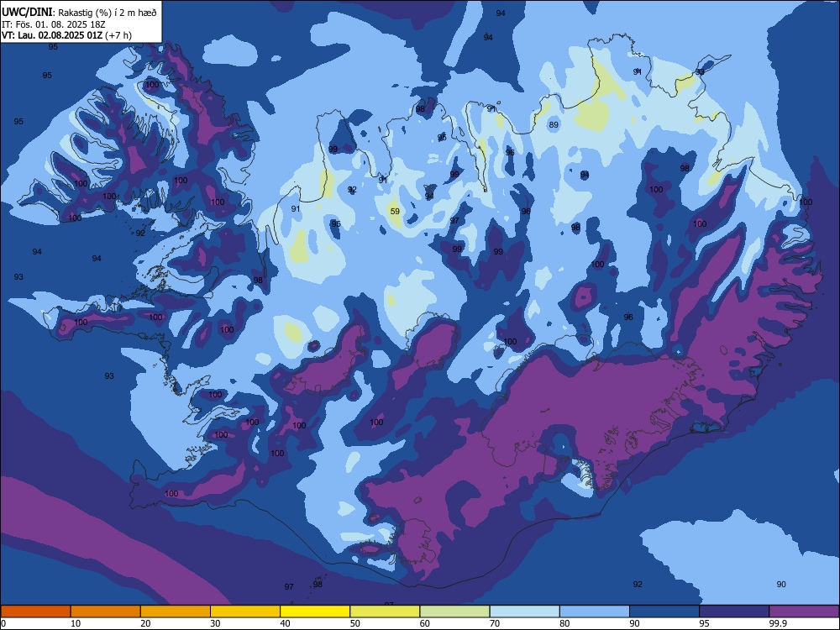Click the "99.9" legend tick label
Screen dimensions: 840x630
(x=779, y=623)
